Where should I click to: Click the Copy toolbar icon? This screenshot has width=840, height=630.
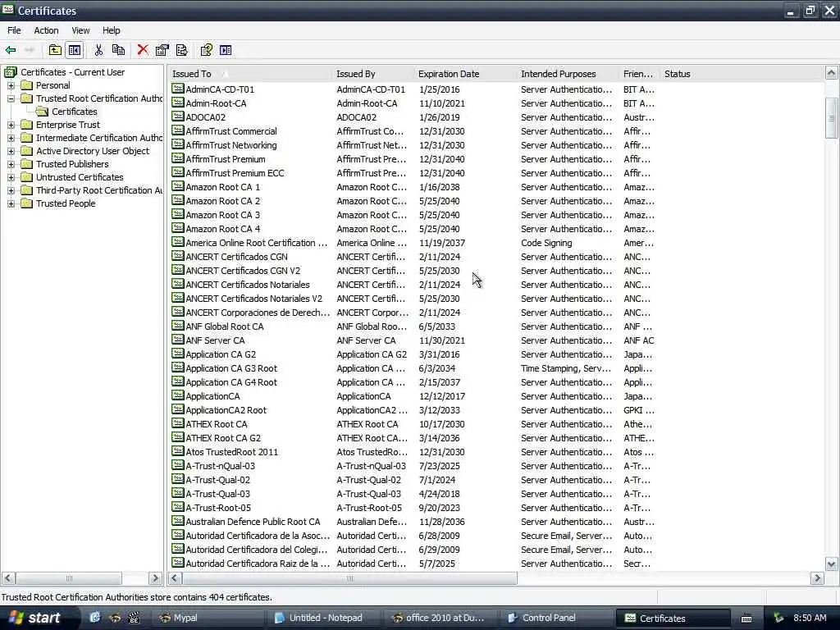click(118, 50)
